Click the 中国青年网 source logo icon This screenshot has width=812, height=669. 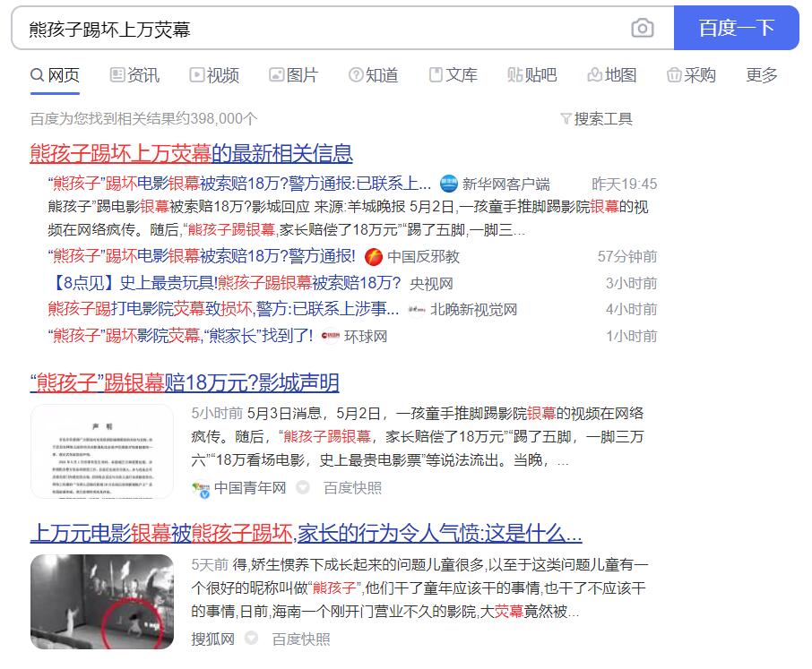coord(201,489)
